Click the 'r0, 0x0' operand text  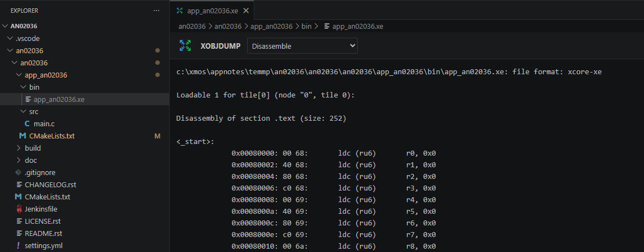[421, 153]
